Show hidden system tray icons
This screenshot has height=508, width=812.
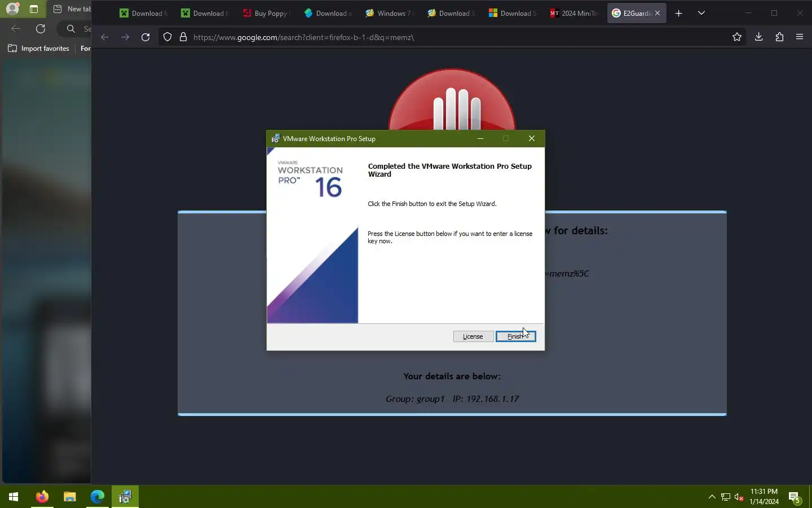pos(712,497)
